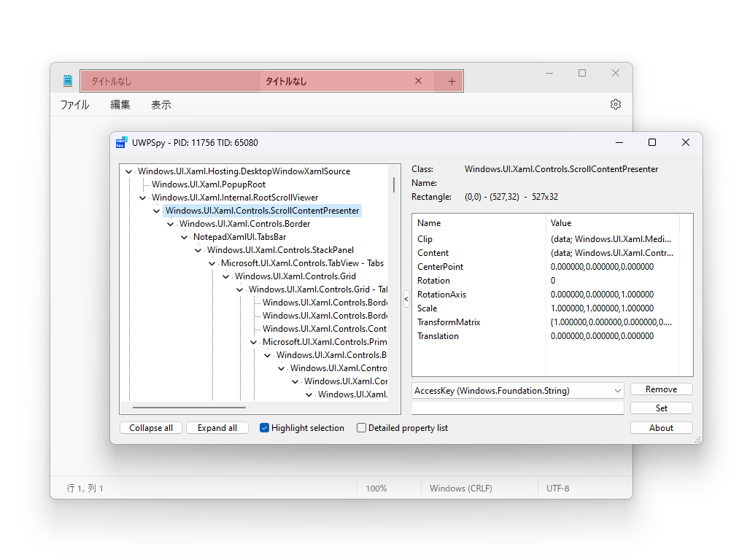Click 行 1、列 1 position indicator
The image size is (747, 560).
(85, 488)
